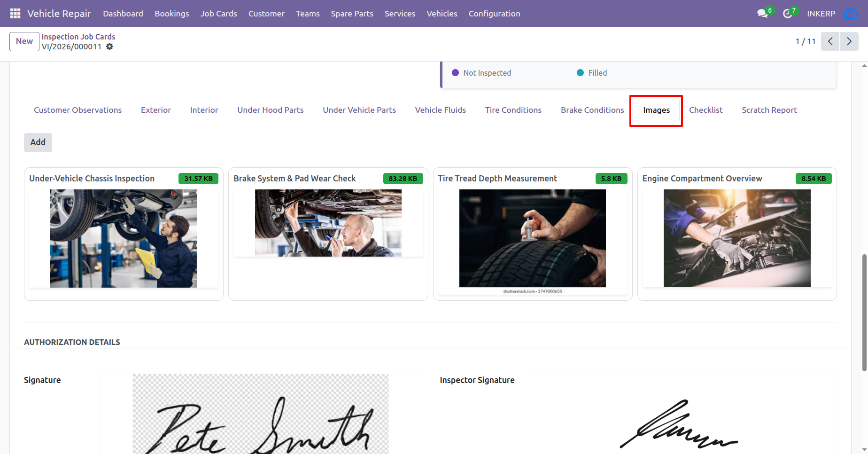
Task: Go to previous record arrow
Action: click(x=830, y=41)
